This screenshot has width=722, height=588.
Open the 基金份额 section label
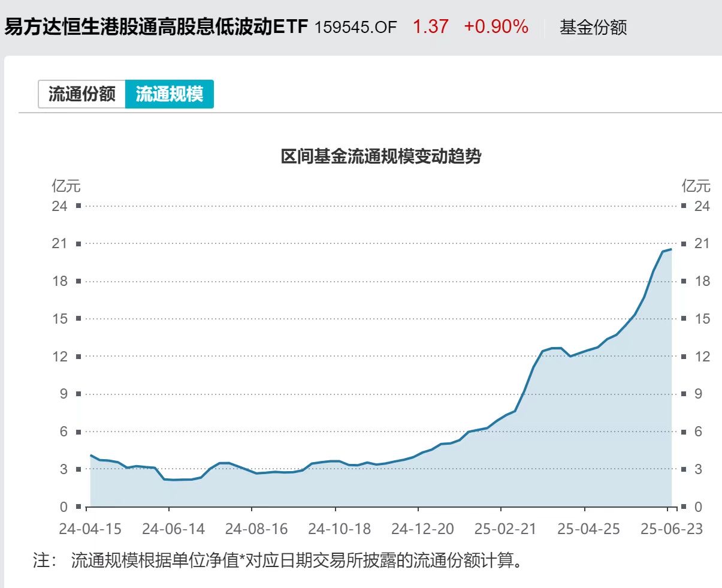pyautogui.click(x=593, y=27)
